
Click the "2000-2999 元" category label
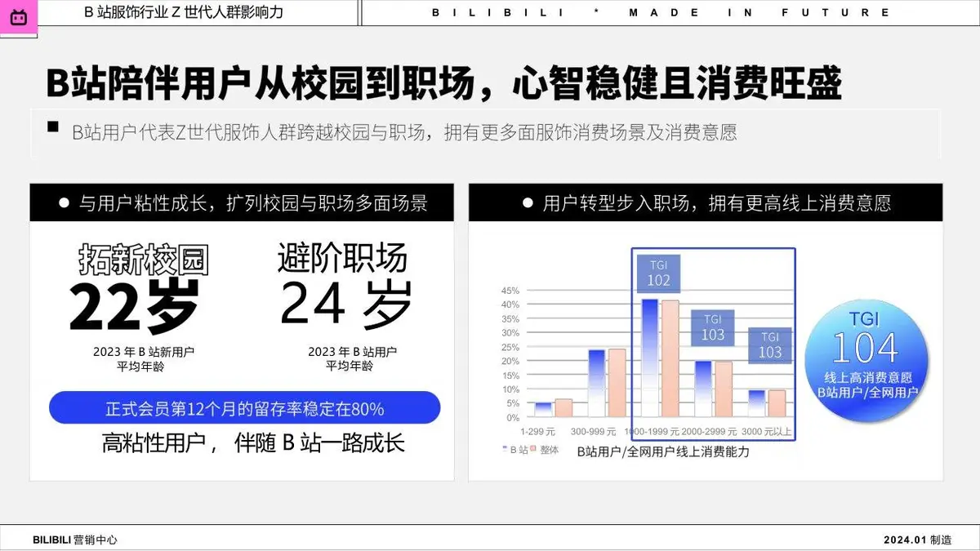pos(710,431)
